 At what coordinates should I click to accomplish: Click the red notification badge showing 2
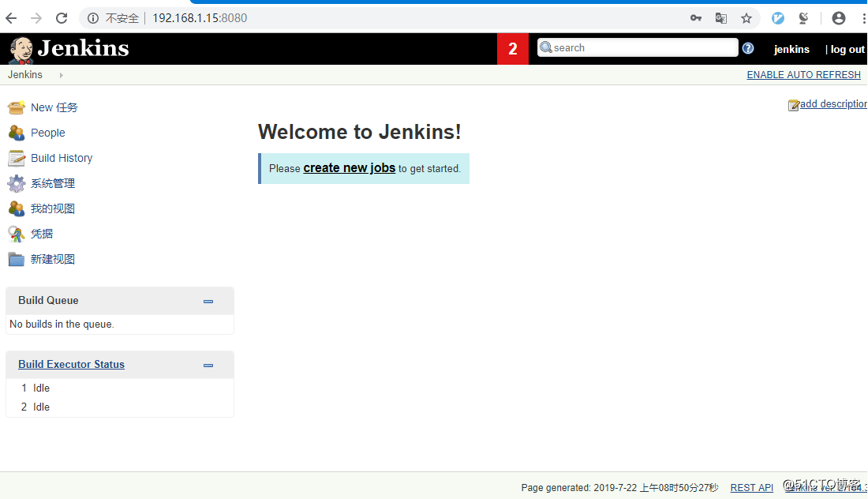[513, 49]
